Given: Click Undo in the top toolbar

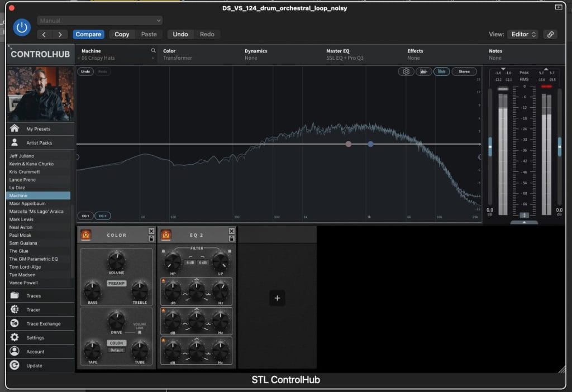Looking at the screenshot, I should click(180, 34).
